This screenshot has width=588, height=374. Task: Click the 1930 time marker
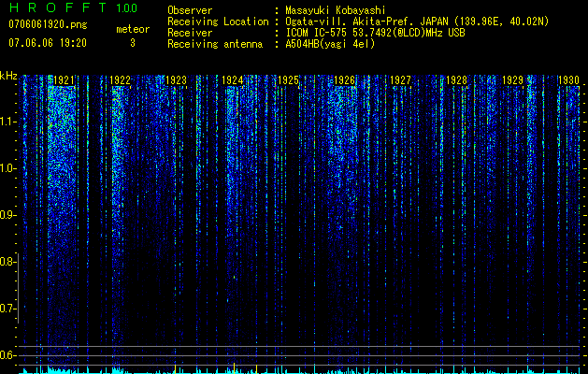[568, 80]
